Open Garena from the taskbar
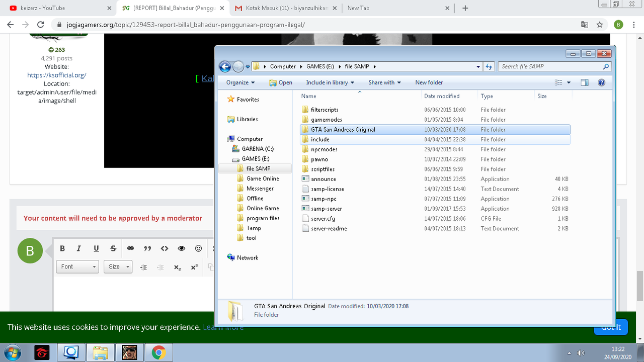The width and height of the screenshot is (644, 362). (42, 352)
